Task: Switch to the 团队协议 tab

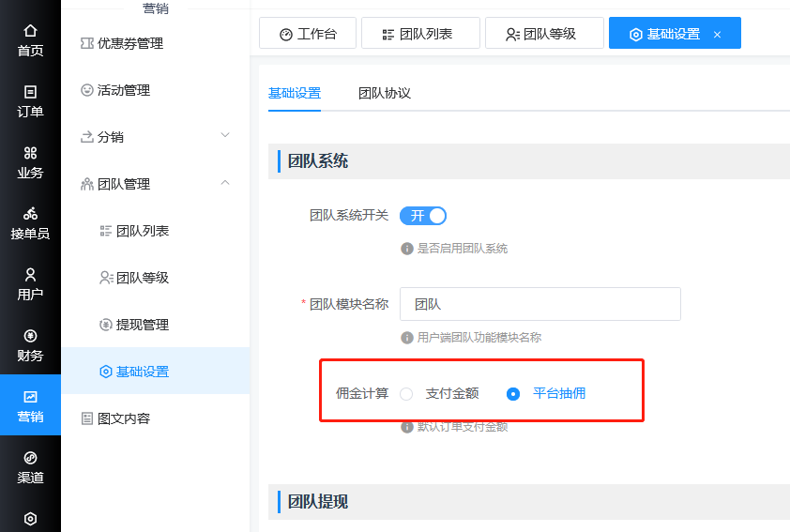Action: [x=385, y=94]
